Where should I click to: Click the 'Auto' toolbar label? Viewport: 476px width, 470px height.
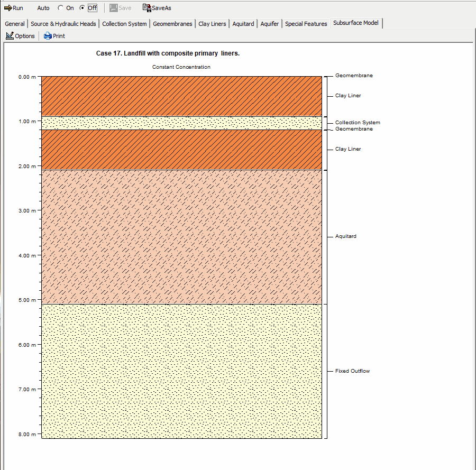click(x=43, y=8)
